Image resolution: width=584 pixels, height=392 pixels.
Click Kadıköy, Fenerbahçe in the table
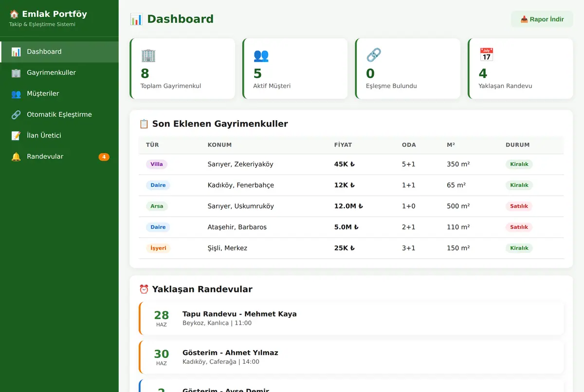241,185
